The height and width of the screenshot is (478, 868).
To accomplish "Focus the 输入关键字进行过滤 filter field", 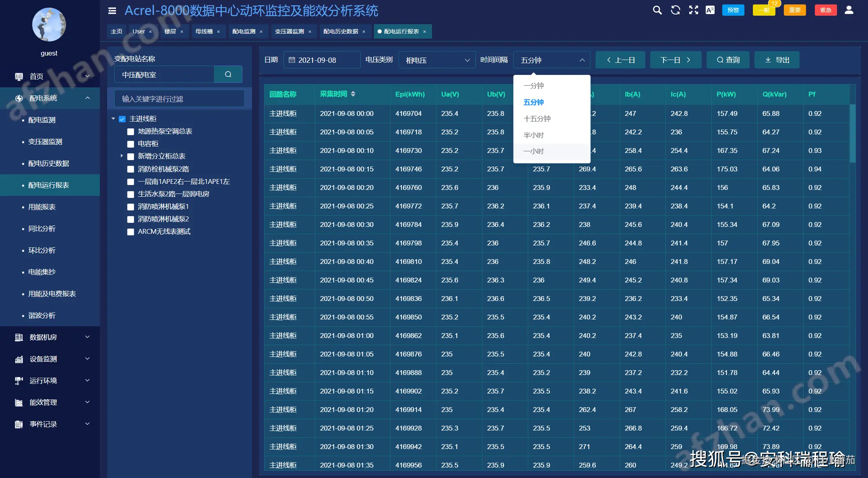I will click(180, 99).
